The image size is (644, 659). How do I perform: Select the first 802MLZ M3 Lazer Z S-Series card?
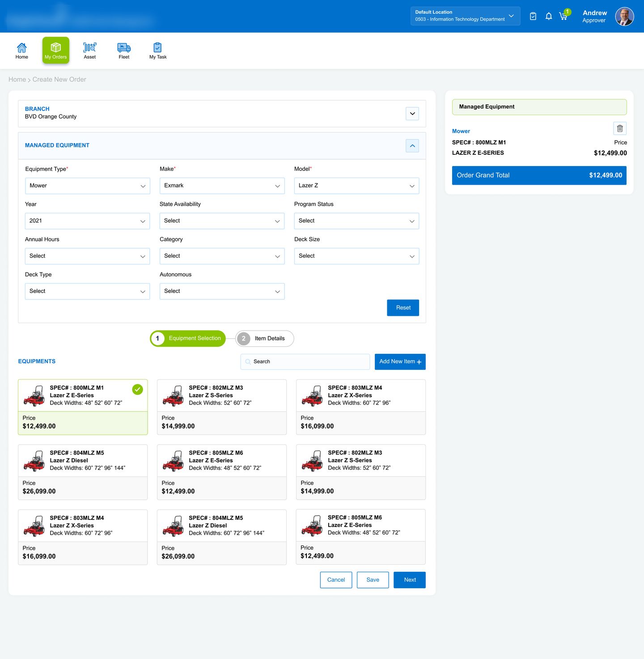[x=222, y=407]
